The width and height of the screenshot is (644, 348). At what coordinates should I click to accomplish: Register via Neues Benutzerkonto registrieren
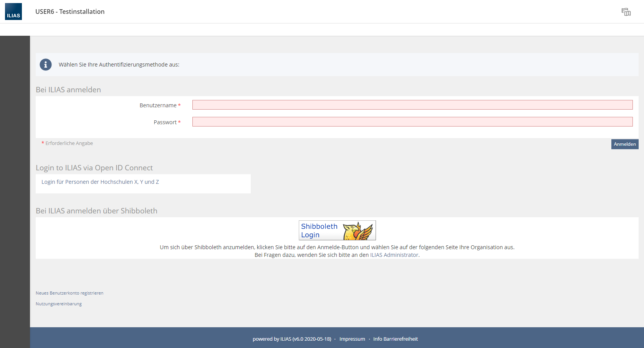point(70,293)
